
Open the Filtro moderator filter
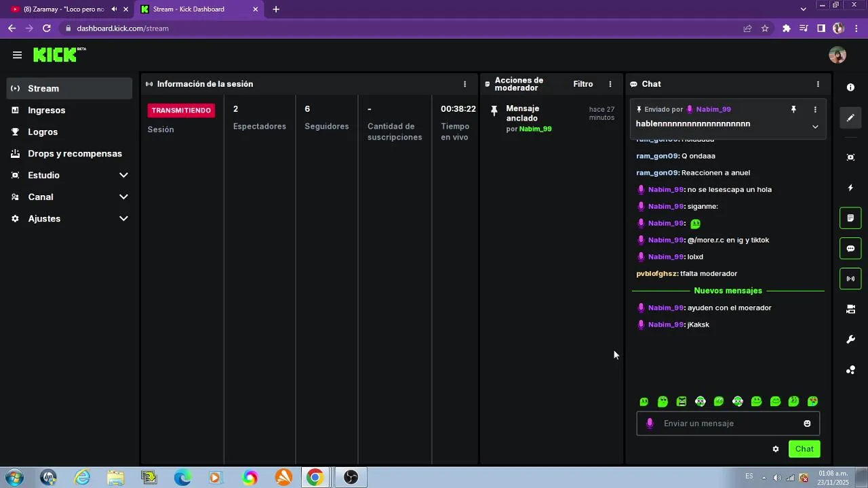coord(583,84)
